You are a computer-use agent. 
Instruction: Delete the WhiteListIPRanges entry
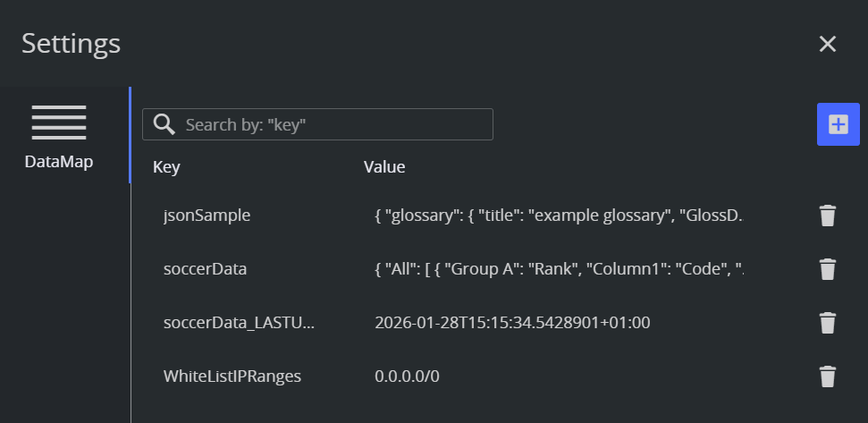(x=828, y=376)
